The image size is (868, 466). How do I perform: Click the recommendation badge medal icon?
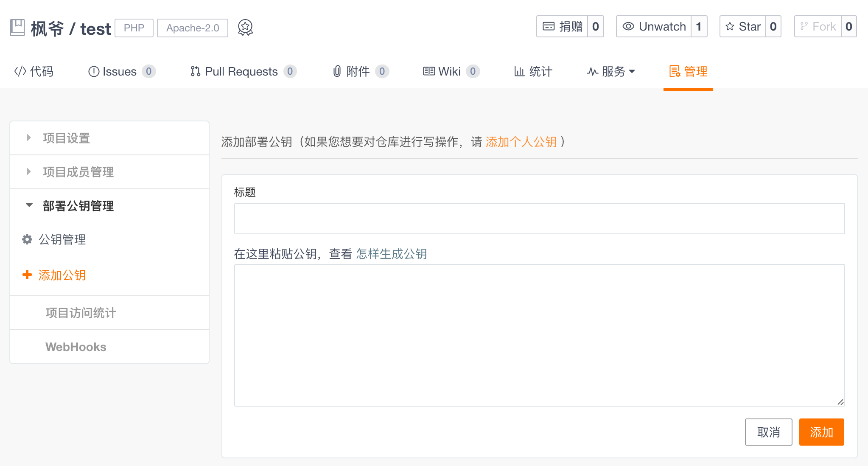pyautogui.click(x=245, y=28)
